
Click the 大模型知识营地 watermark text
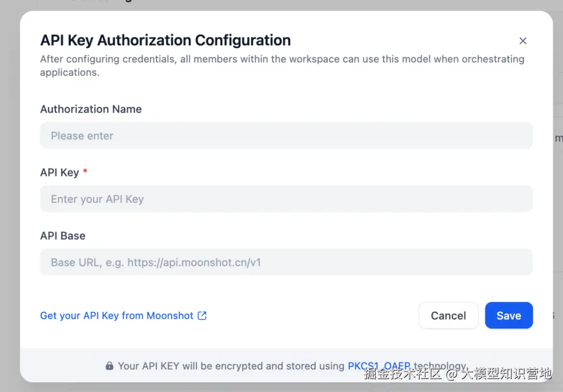click(508, 373)
